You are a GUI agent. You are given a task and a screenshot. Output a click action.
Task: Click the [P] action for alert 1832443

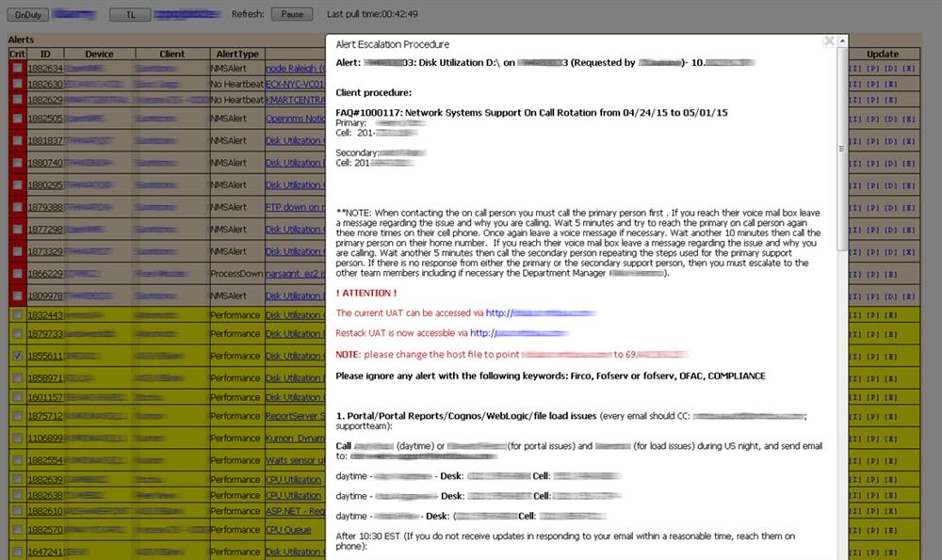(873, 315)
